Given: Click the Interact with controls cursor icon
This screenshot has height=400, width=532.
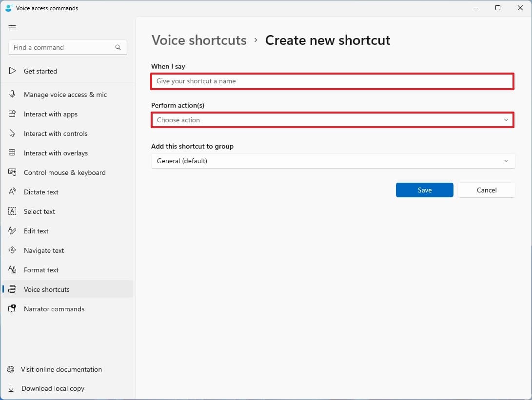Looking at the screenshot, I should coord(12,133).
